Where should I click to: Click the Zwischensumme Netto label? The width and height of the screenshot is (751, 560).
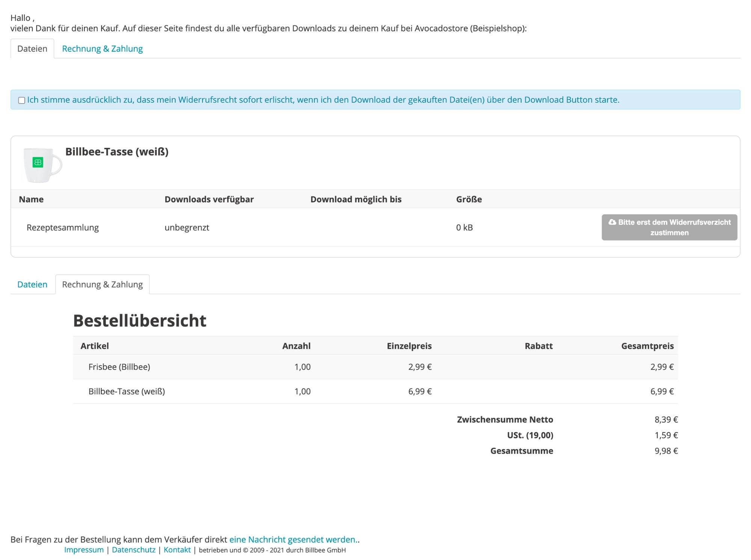[x=505, y=419]
